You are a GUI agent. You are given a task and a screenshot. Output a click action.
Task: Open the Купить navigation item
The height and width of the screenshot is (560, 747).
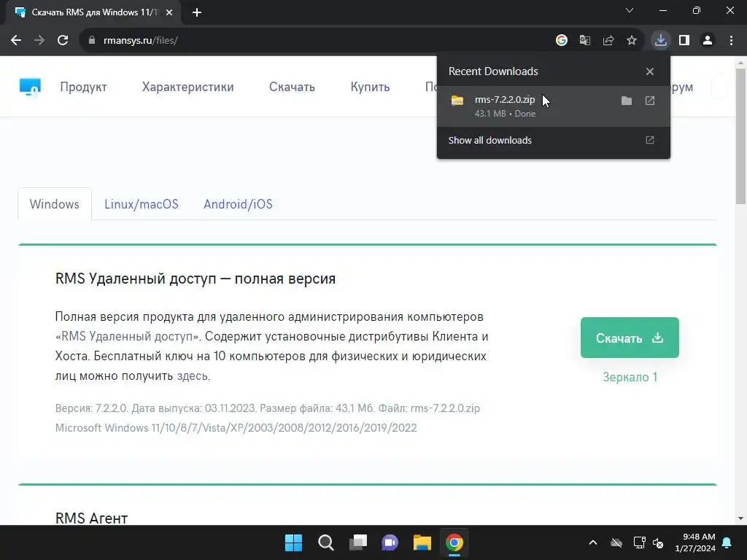click(370, 87)
